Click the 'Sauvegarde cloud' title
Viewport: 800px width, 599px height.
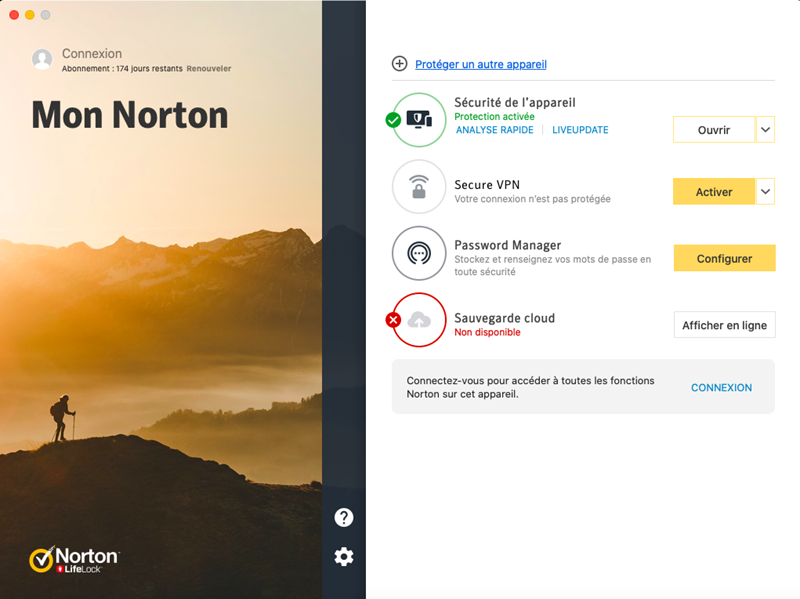[x=505, y=318]
